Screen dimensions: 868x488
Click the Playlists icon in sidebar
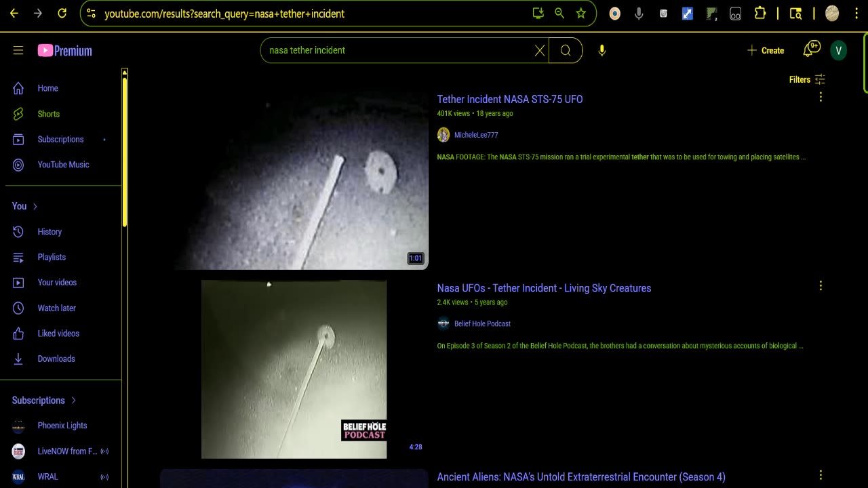(x=18, y=257)
